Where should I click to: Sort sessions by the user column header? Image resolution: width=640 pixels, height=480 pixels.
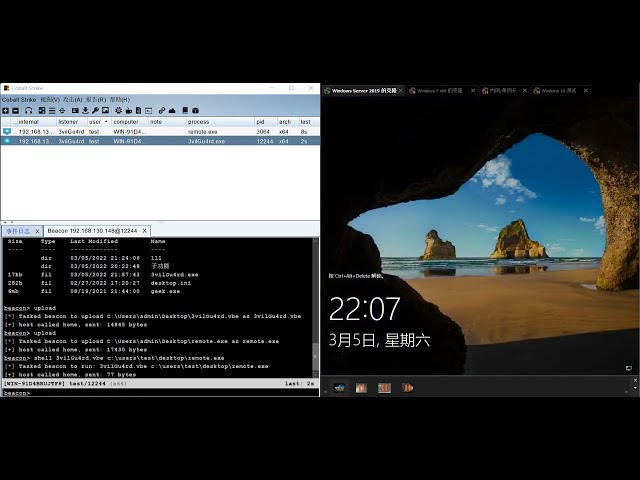pyautogui.click(x=98, y=122)
